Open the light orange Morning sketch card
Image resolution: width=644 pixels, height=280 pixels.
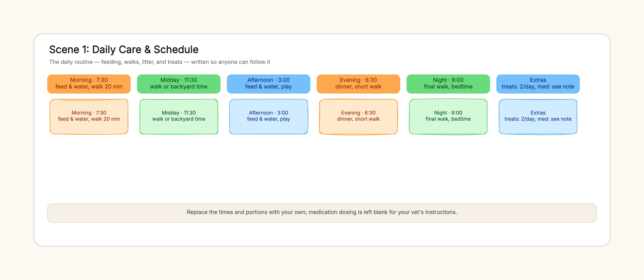pos(89,117)
